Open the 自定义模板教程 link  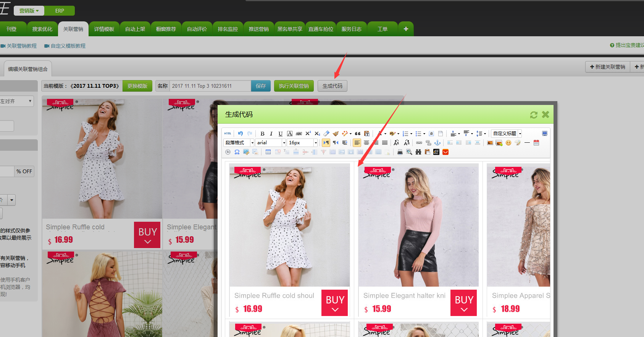[x=65, y=46]
